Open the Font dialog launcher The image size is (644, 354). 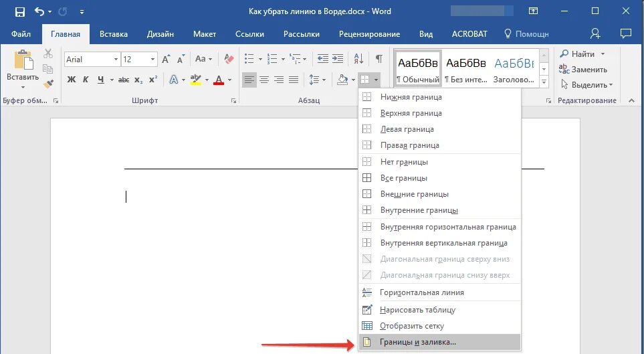[x=233, y=101]
